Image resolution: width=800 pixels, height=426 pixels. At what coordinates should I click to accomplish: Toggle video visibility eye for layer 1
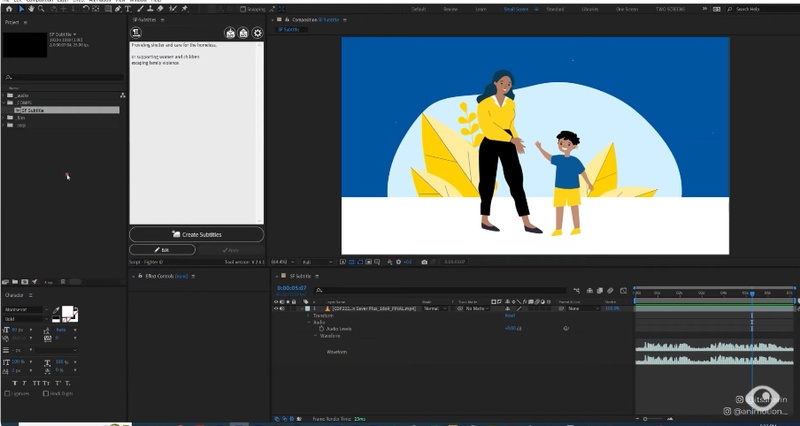pos(277,309)
